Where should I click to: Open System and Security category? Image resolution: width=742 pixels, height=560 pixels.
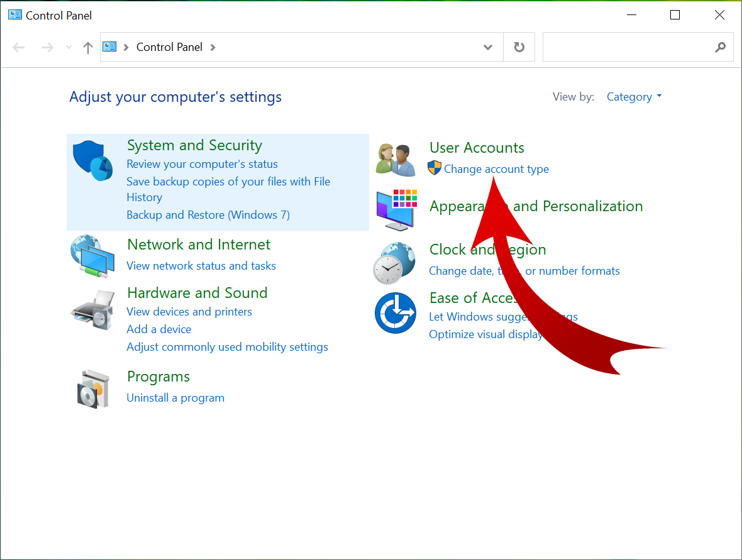coord(194,145)
